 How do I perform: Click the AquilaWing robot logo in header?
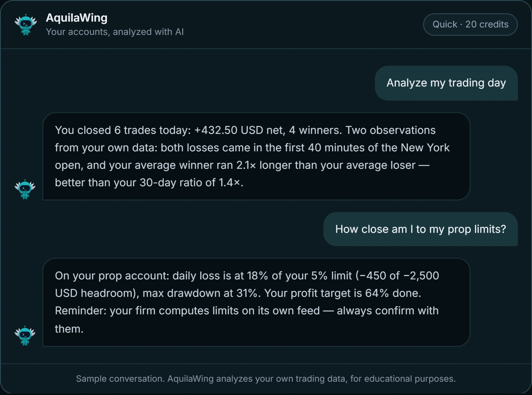point(26,25)
